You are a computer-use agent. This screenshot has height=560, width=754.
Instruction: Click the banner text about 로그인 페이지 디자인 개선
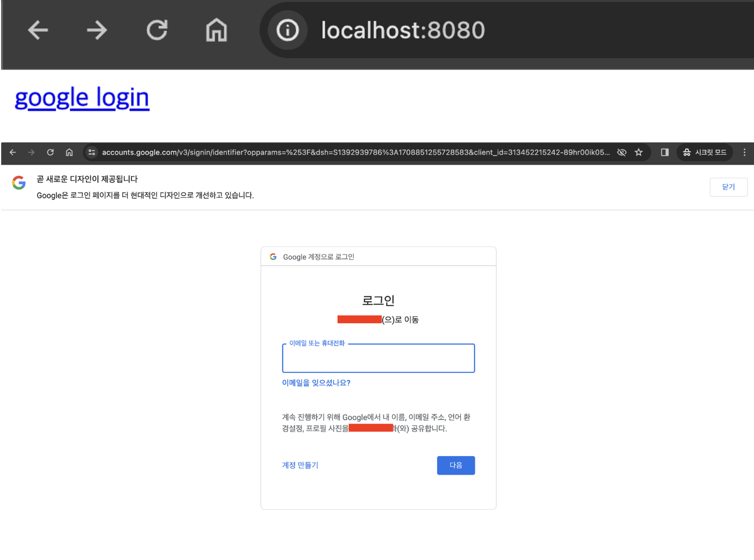(x=145, y=196)
